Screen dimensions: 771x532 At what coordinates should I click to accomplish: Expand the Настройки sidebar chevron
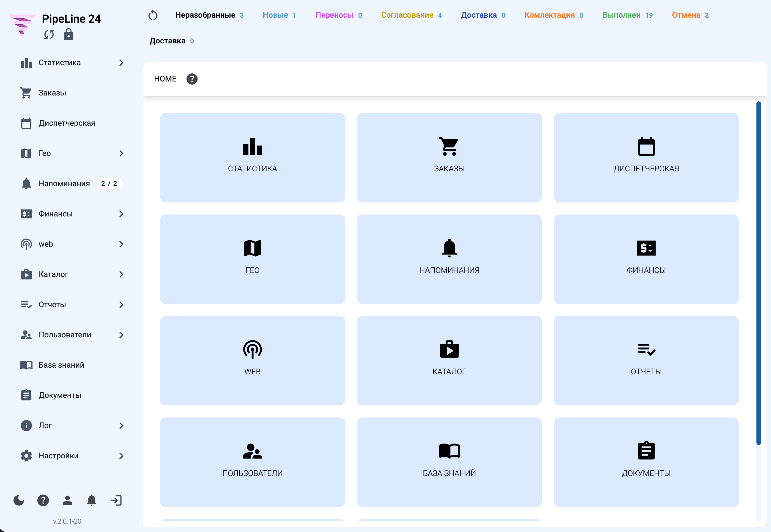[x=121, y=456]
